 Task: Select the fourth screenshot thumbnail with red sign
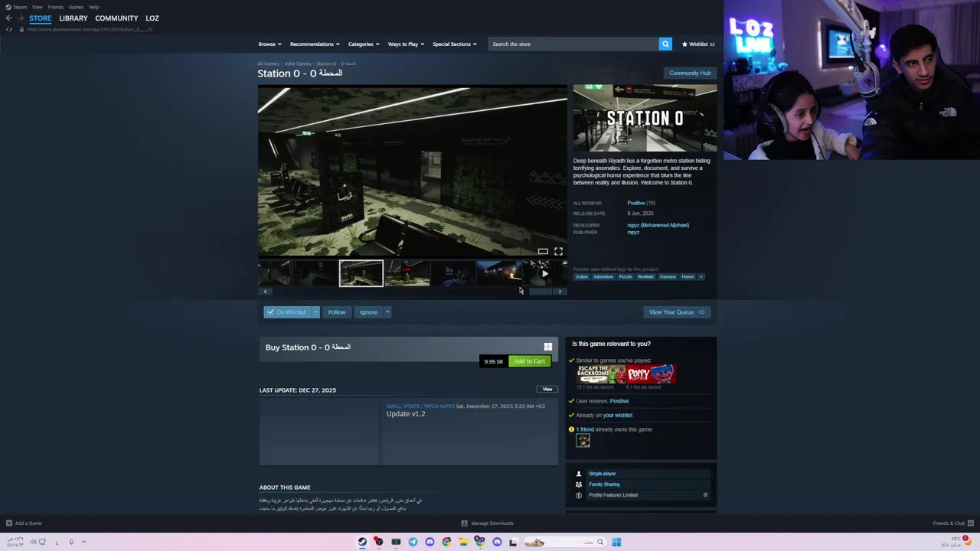407,273
